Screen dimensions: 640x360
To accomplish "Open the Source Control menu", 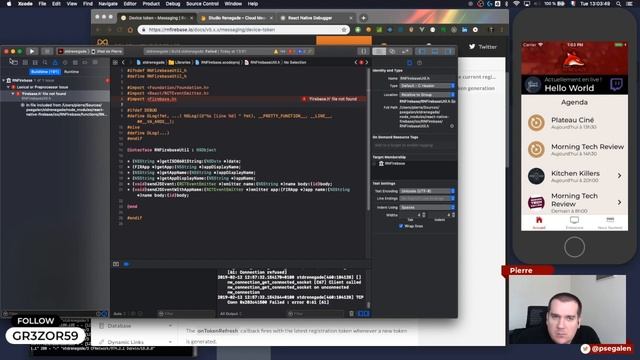I will 202,4.
